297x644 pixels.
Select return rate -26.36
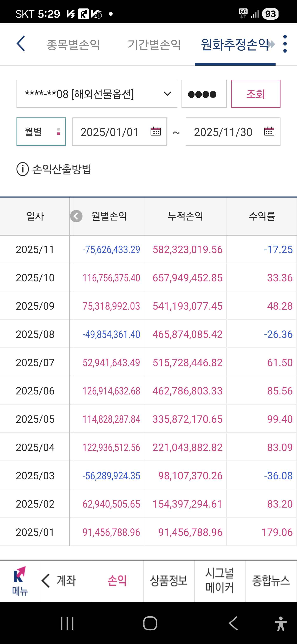pos(278,334)
